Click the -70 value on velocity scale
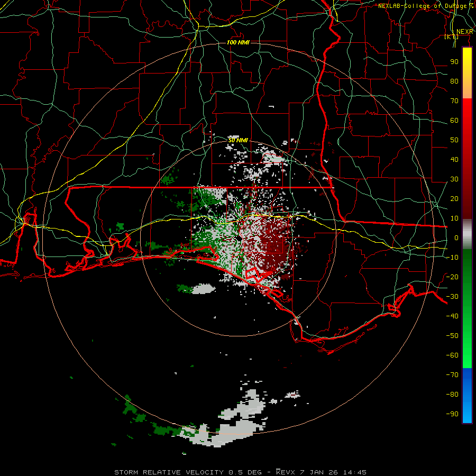The height and width of the screenshot is (476, 476). pos(452,374)
